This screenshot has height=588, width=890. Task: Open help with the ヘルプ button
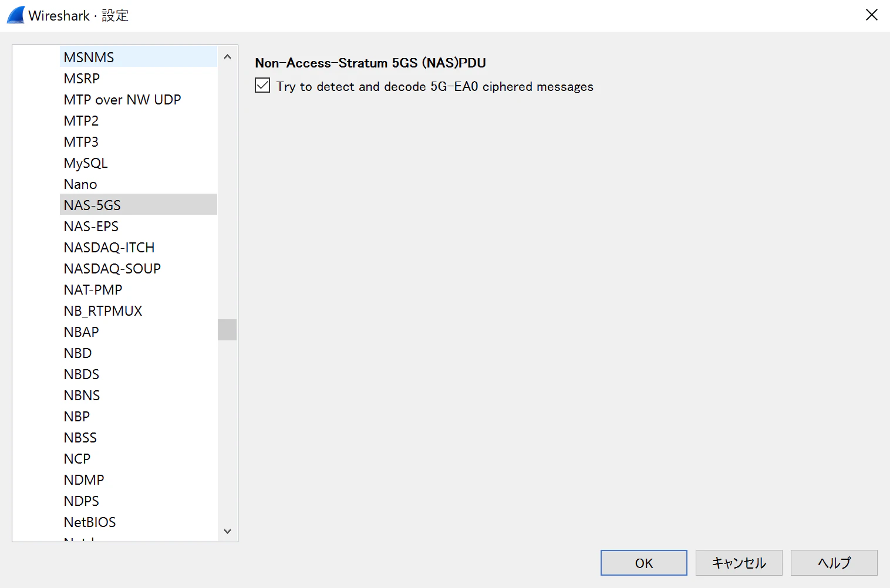(x=834, y=563)
